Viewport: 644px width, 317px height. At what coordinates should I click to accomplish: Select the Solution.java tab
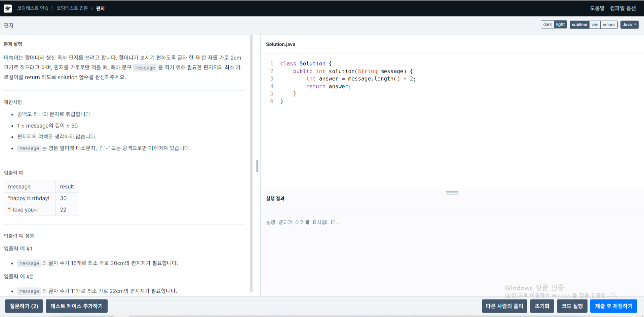pos(280,44)
